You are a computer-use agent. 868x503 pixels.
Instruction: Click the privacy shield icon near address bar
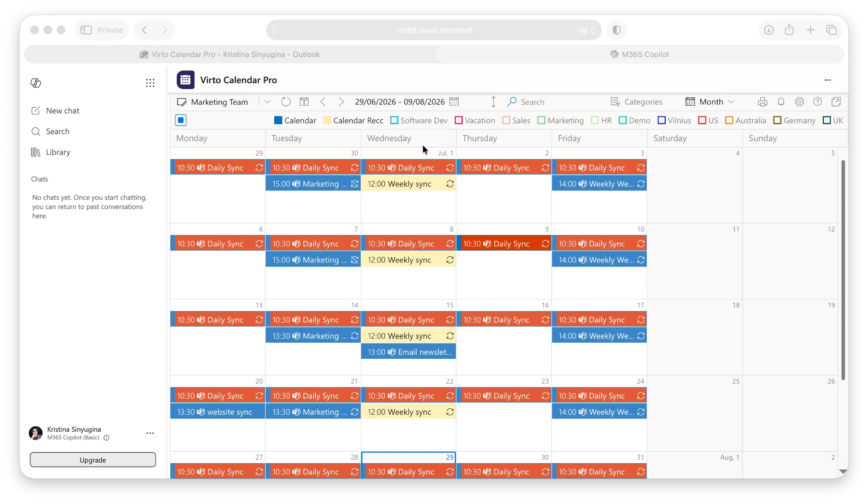(x=617, y=30)
